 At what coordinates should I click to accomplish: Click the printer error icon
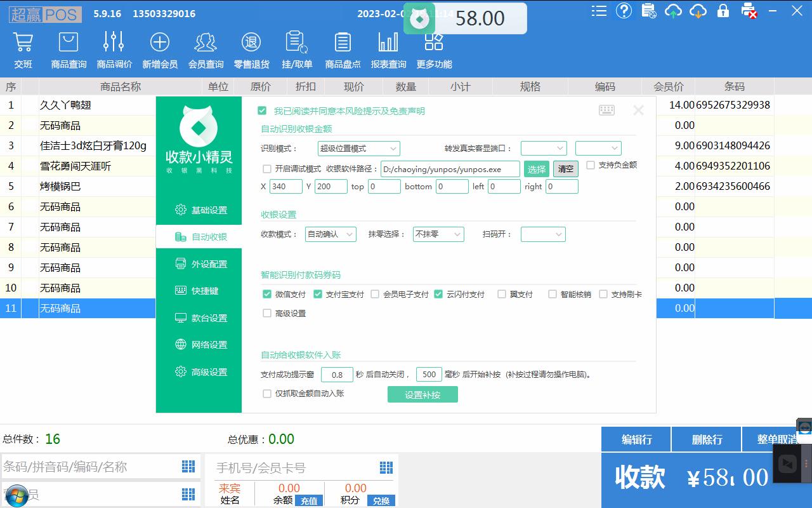click(749, 11)
